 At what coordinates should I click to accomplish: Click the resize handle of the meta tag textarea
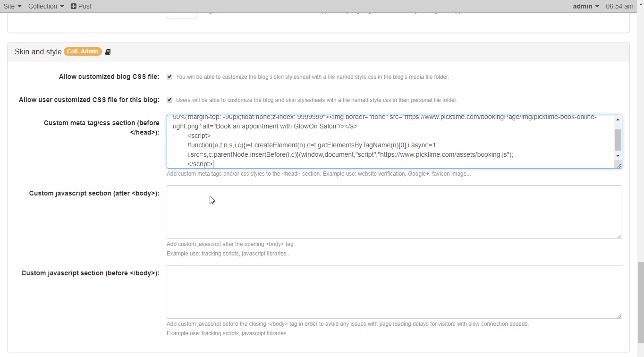pyautogui.click(x=619, y=165)
